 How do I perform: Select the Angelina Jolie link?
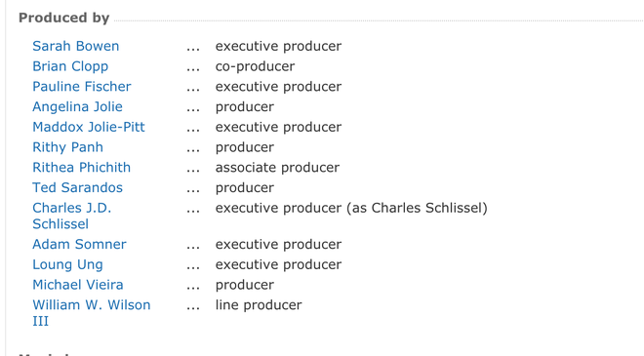click(77, 106)
